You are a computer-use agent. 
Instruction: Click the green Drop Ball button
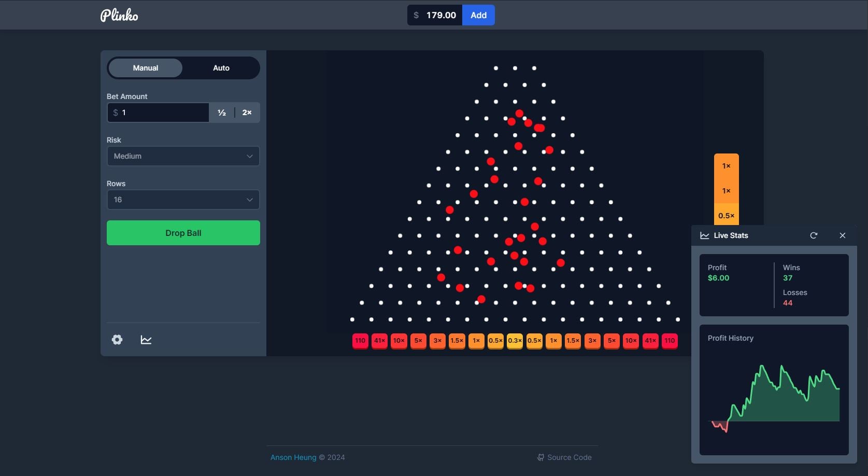click(183, 233)
